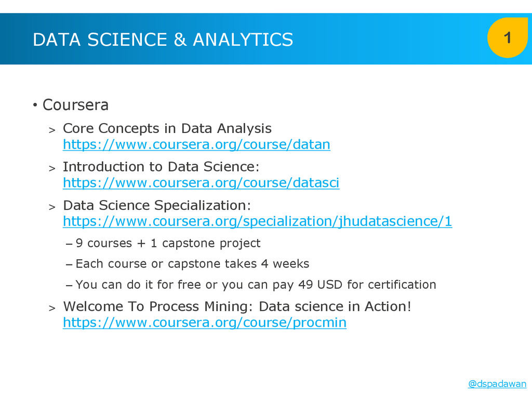Open the coursera.org/course/procmin link

[204, 323]
